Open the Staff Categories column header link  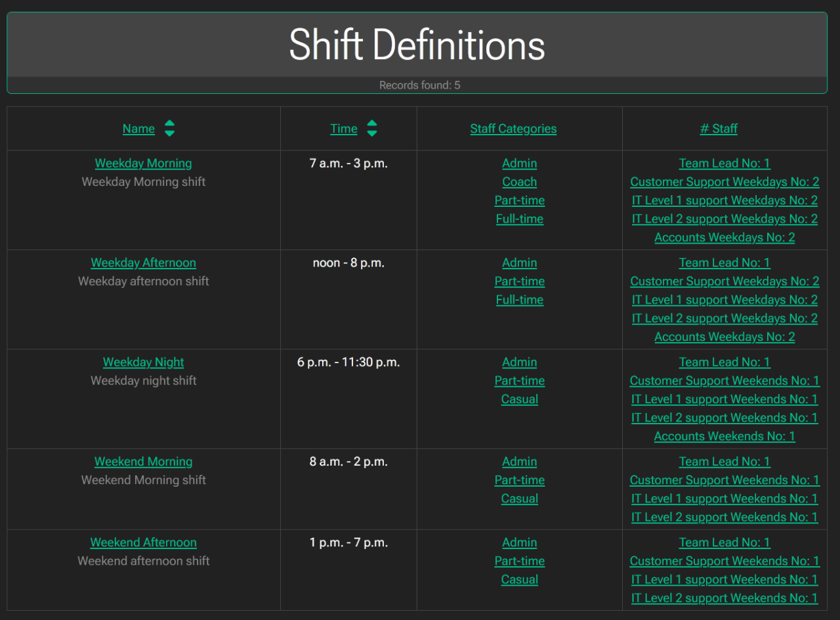tap(513, 128)
